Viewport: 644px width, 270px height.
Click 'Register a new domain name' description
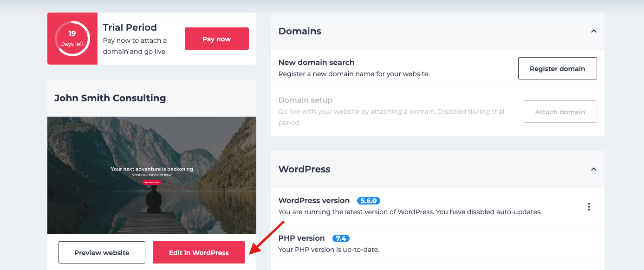pos(354,74)
